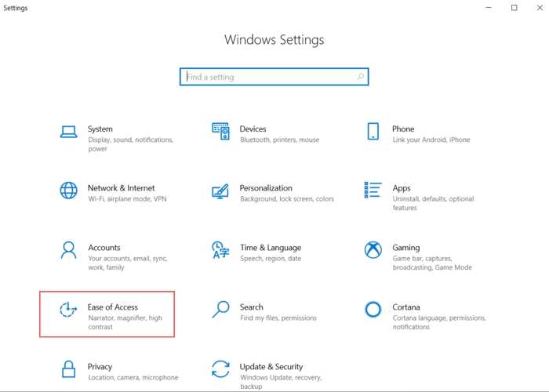Select the Accounts person icon
The height and width of the screenshot is (392, 549).
69,250
